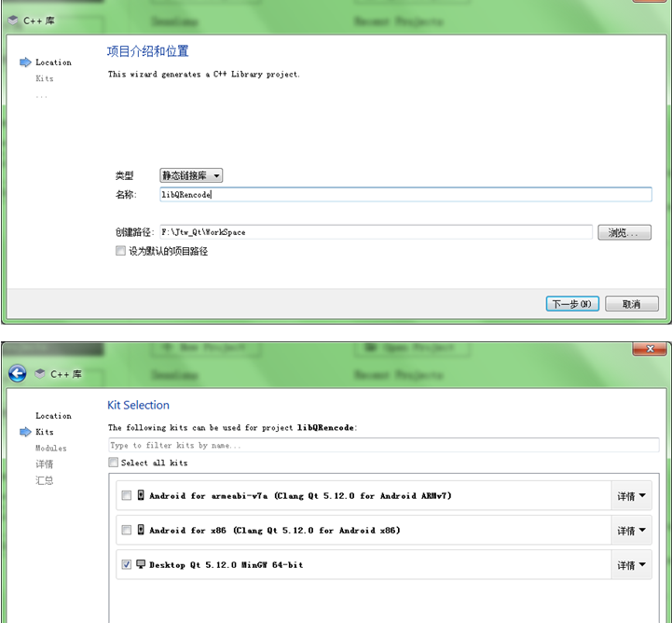
Task: Click the 'Android for armeabi-v7a' kit label
Action: [300, 495]
